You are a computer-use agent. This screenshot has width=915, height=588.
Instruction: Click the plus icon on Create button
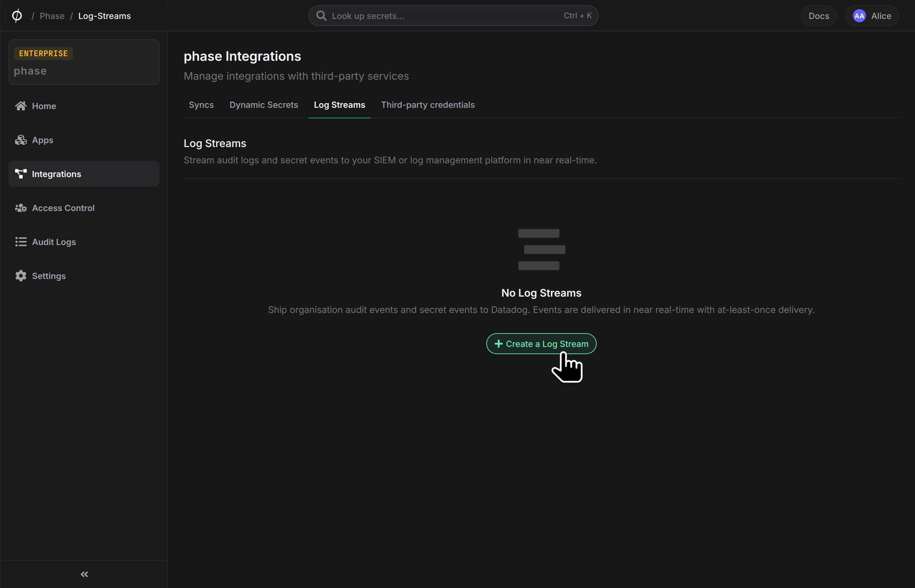point(498,344)
